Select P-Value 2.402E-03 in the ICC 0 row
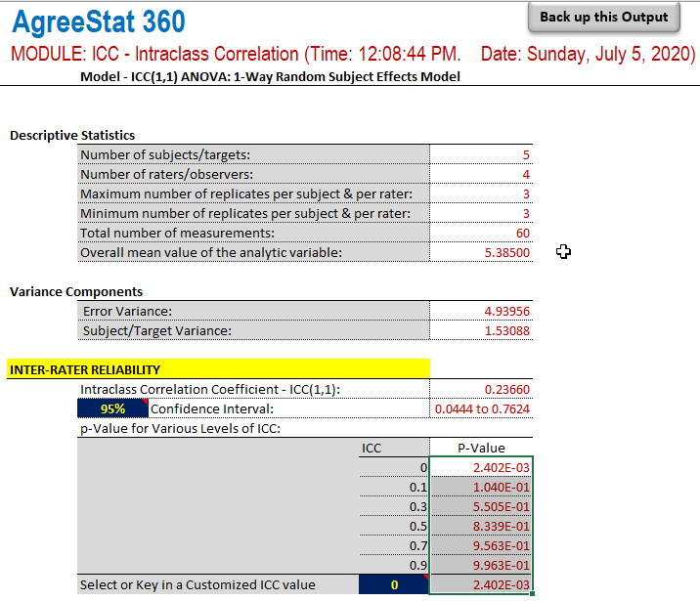700x601 pixels. pyautogui.click(x=481, y=467)
